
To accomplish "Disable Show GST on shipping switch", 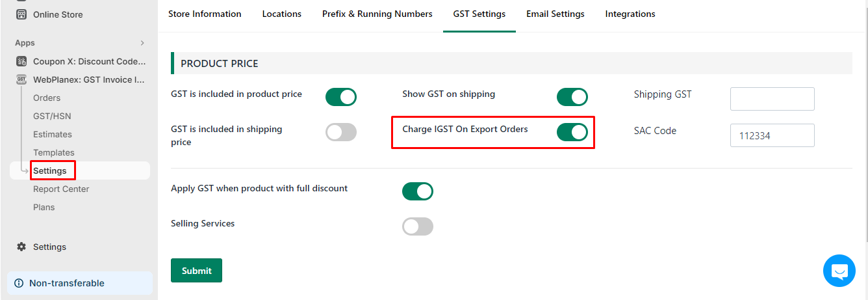I will 572,97.
